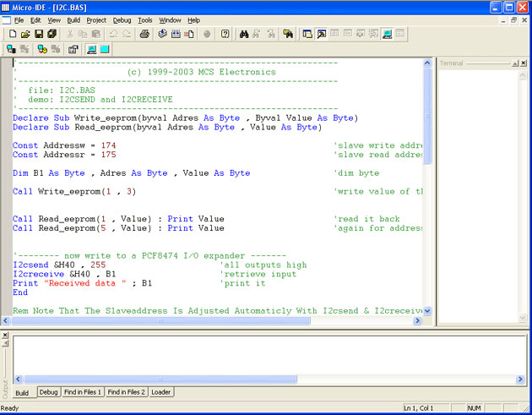Click the editor vertical scrollbar down arrow

(427, 311)
